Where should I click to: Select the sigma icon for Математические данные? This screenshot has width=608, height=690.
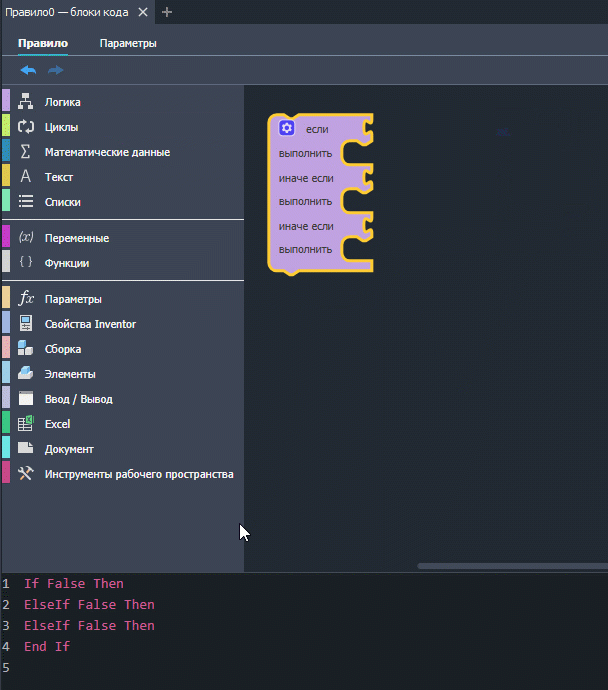26,152
